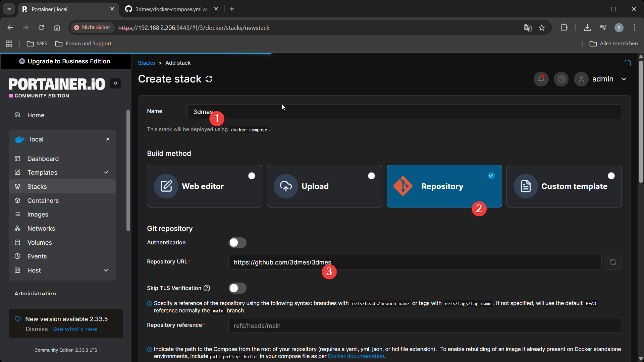Select the Web editor build method
This screenshot has height=362, width=644.
click(204, 186)
